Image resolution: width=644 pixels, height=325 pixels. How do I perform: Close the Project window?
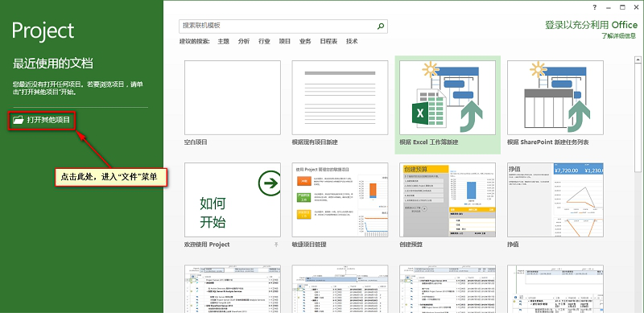[635, 7]
